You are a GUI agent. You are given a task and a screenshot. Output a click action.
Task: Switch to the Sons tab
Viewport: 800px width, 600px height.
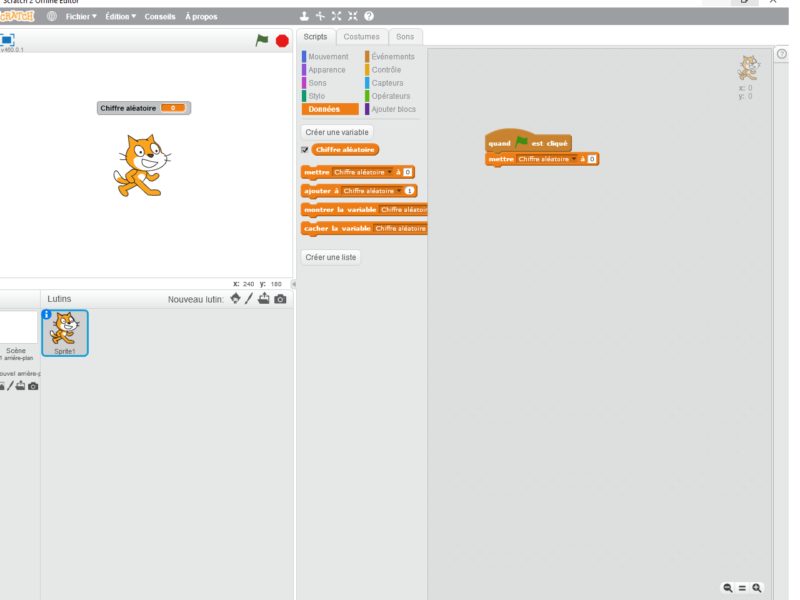405,37
